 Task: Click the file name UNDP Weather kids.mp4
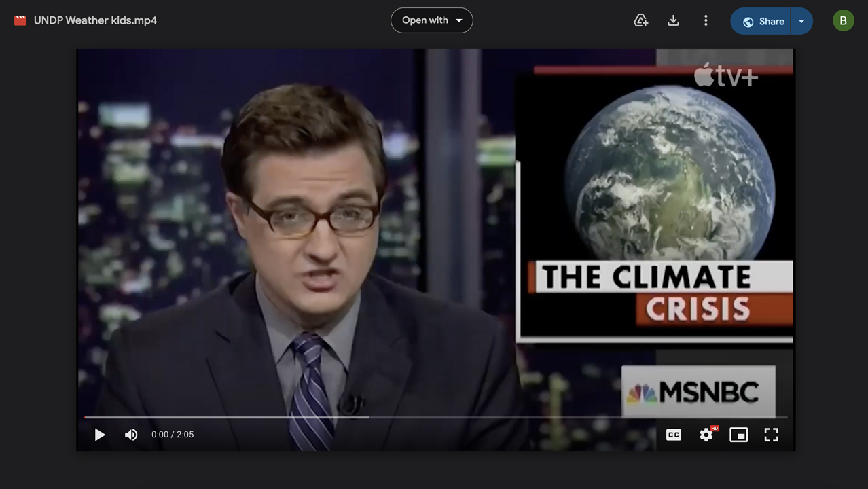tap(96, 20)
